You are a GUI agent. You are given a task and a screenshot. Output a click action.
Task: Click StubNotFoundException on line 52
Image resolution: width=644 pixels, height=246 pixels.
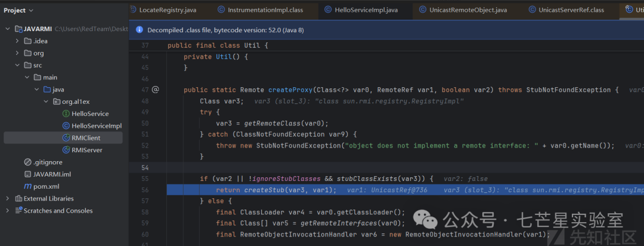click(299, 145)
